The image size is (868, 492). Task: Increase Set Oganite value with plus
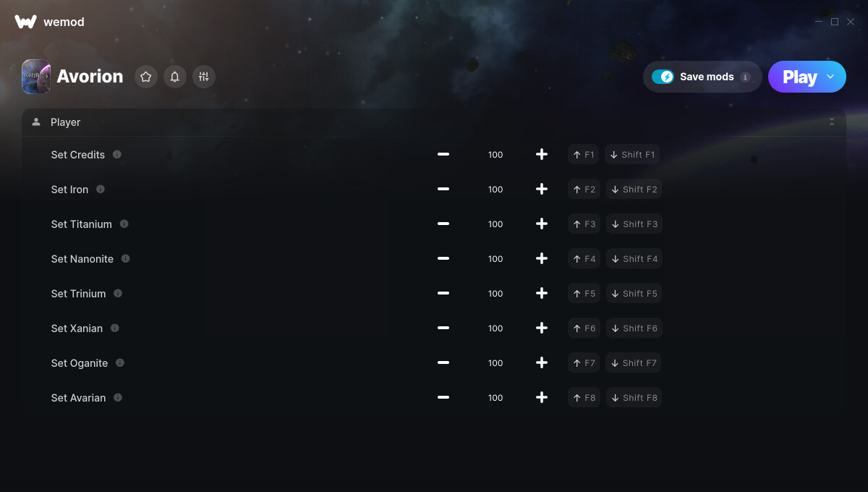click(542, 362)
